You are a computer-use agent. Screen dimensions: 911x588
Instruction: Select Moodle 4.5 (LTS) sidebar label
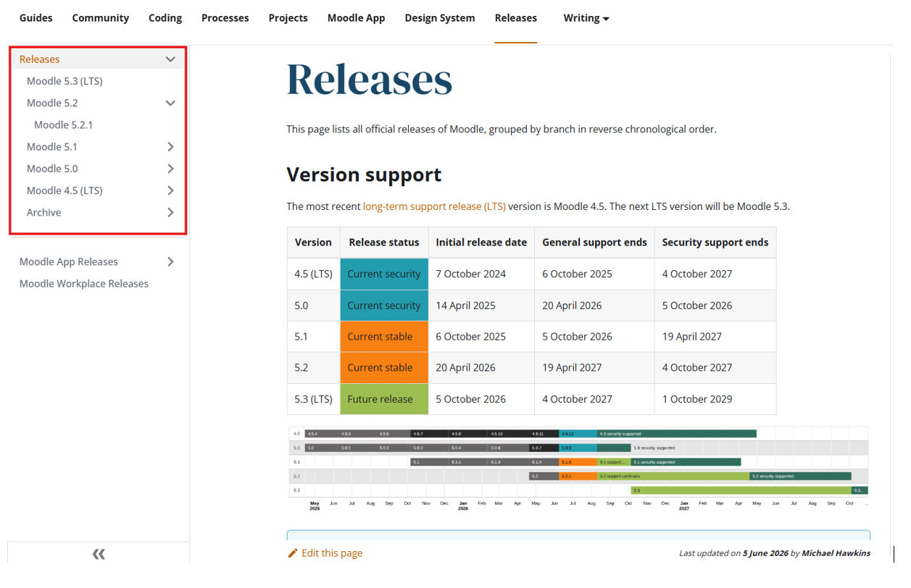tap(65, 190)
